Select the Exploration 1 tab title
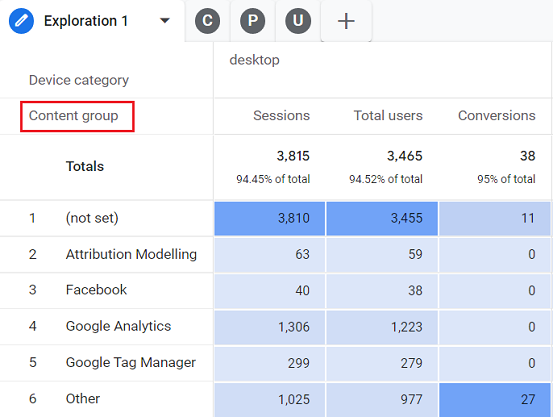This screenshot has width=553, height=417. (x=86, y=21)
